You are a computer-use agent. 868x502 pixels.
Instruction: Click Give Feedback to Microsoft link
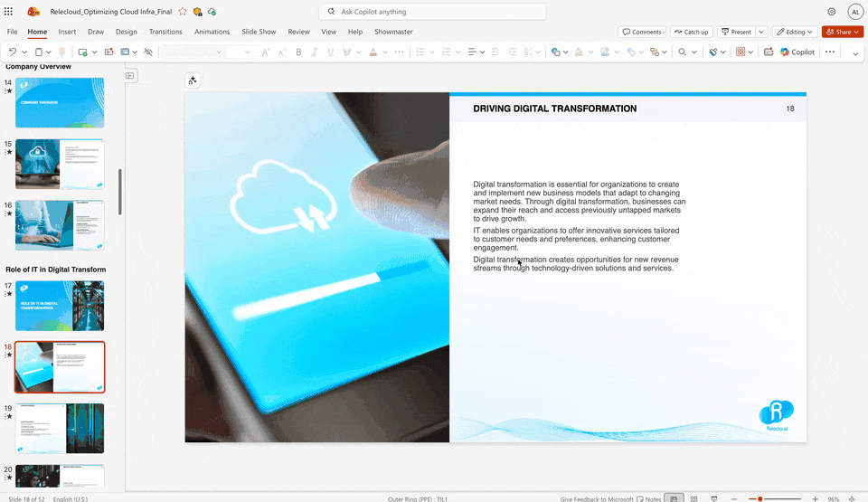pyautogui.click(x=596, y=498)
